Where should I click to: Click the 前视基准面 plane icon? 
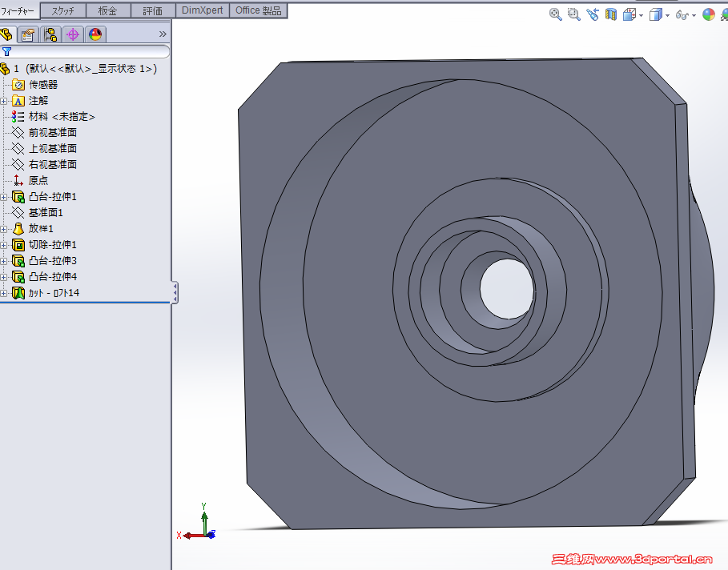[x=18, y=133]
